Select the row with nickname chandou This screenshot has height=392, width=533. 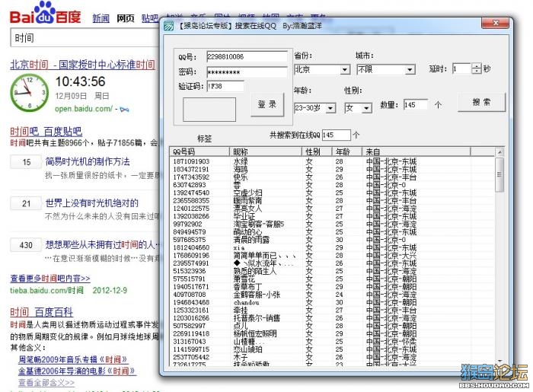[331, 302]
